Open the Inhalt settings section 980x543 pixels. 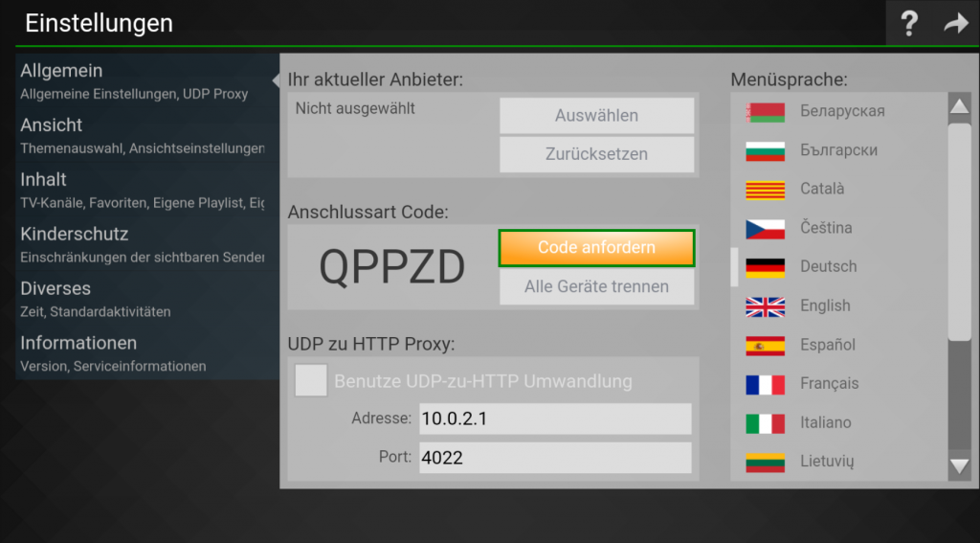tap(147, 190)
